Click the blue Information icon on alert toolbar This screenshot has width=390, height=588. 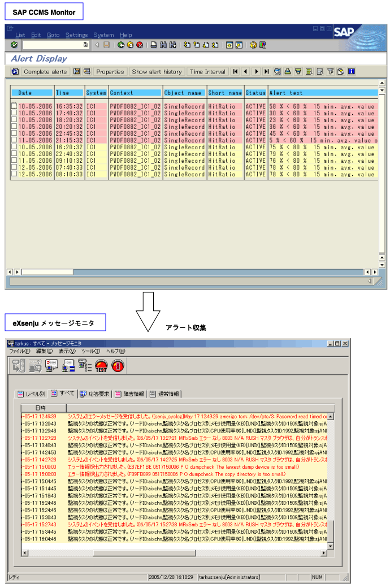352,71
